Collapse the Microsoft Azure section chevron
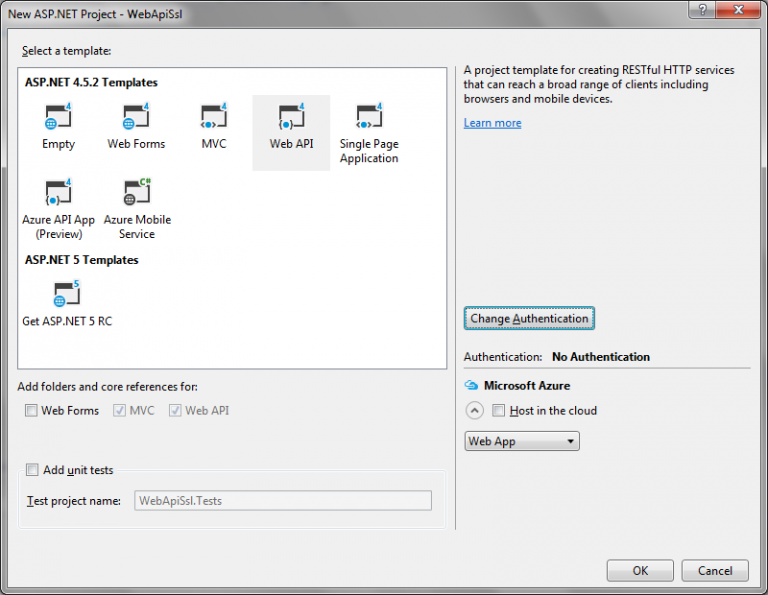This screenshot has height=595, width=768. (x=474, y=411)
